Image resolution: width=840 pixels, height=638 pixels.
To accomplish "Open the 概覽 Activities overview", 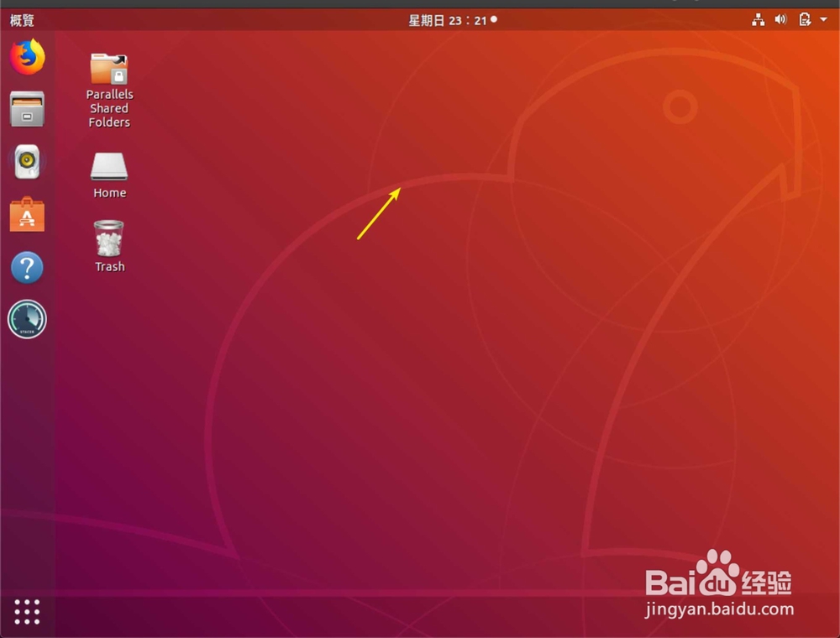I will (x=22, y=20).
